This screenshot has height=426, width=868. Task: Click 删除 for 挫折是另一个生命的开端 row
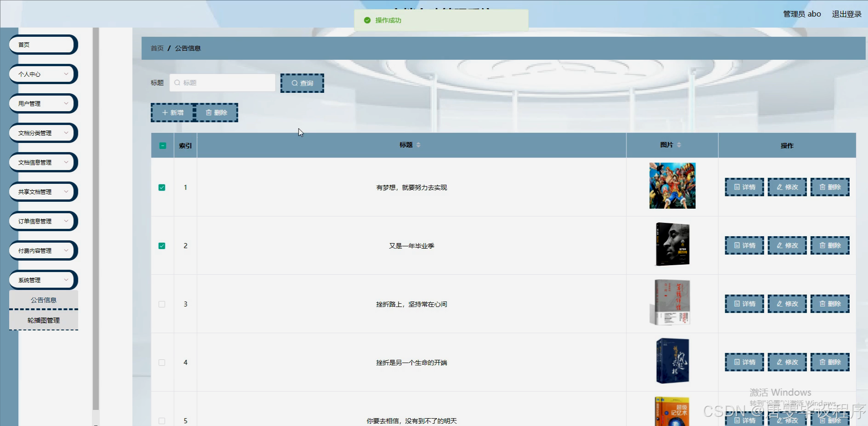pos(830,362)
